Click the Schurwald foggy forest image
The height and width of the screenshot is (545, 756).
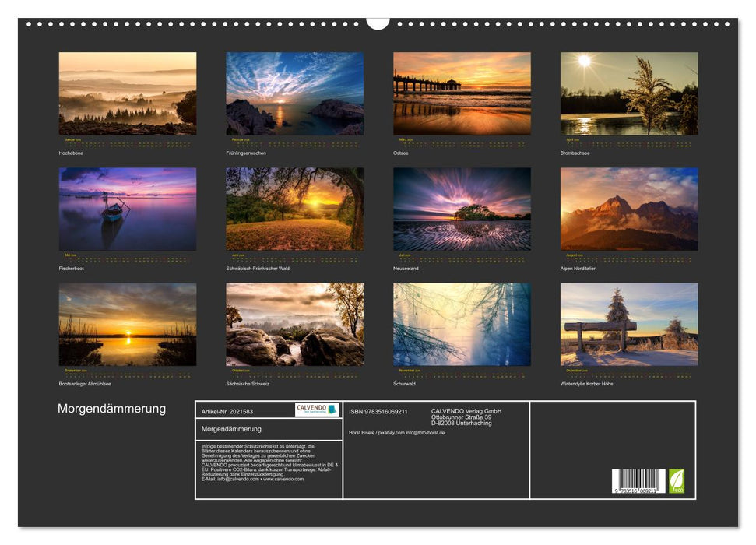(462, 324)
